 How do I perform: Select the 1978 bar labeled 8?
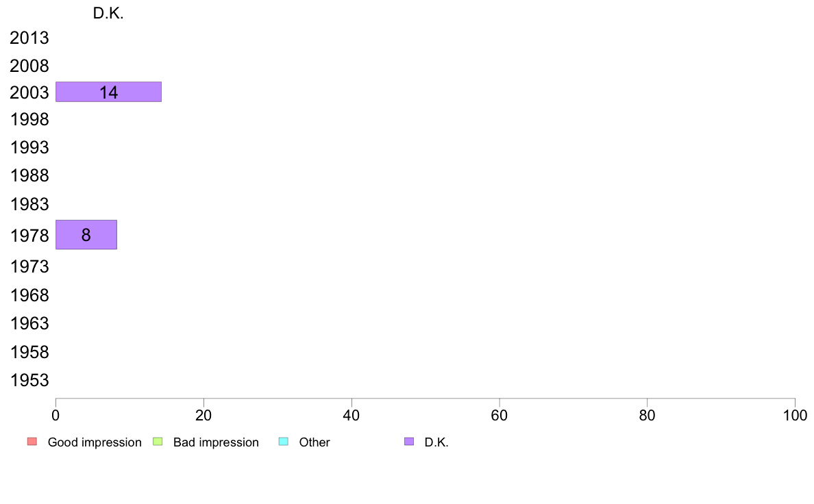click(x=86, y=235)
